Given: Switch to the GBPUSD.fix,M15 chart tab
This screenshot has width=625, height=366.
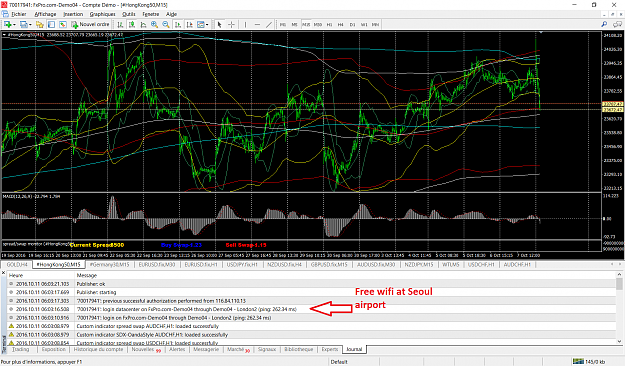Looking at the screenshot, I should tap(329, 265).
